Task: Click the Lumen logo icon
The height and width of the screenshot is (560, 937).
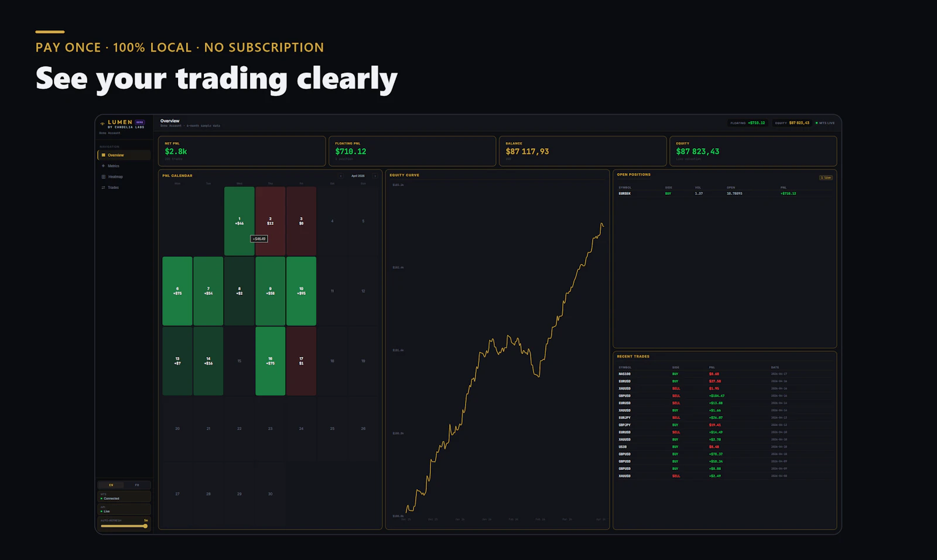Action: click(102, 123)
